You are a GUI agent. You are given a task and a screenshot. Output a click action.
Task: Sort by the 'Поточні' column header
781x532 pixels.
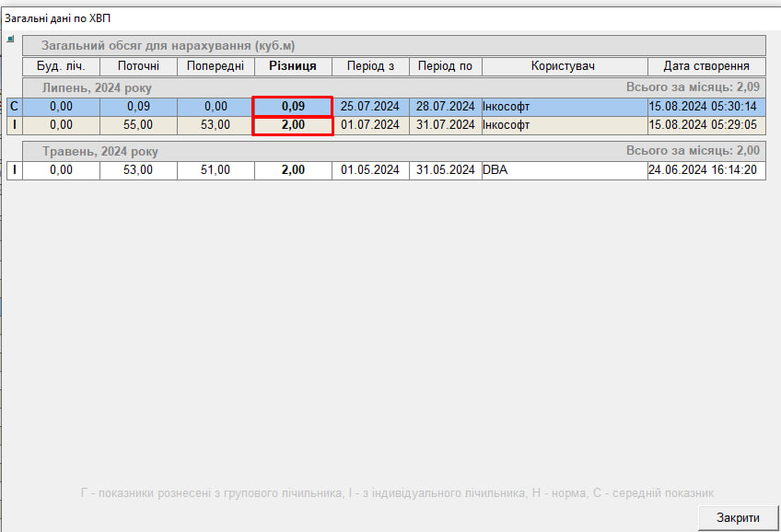click(x=138, y=66)
